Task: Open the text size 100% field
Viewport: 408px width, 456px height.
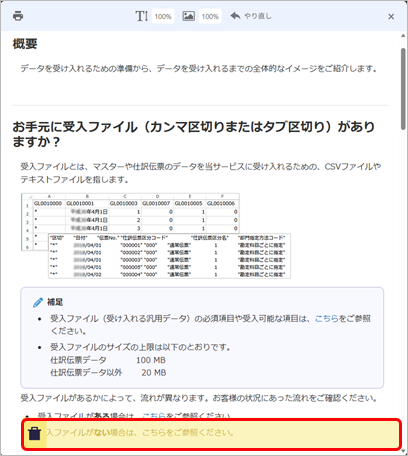Action: pyautogui.click(x=163, y=16)
